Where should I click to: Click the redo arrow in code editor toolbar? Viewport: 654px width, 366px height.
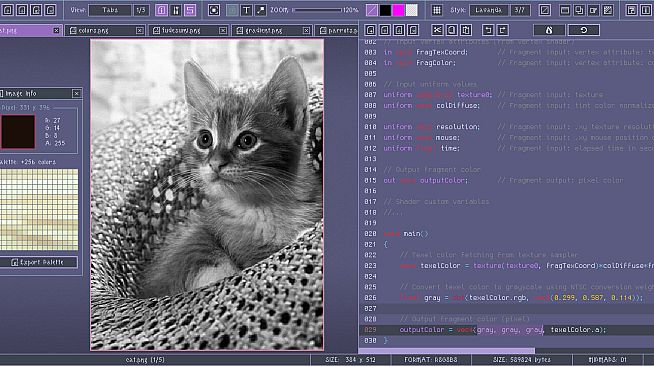pyautogui.click(x=502, y=30)
